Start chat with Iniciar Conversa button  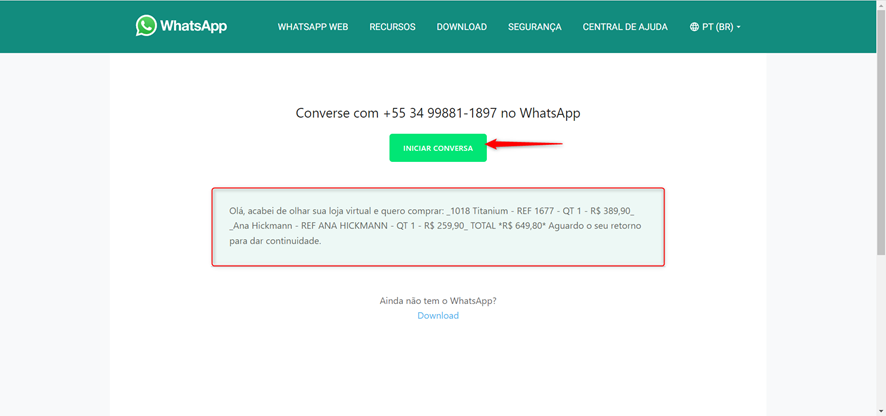click(438, 148)
